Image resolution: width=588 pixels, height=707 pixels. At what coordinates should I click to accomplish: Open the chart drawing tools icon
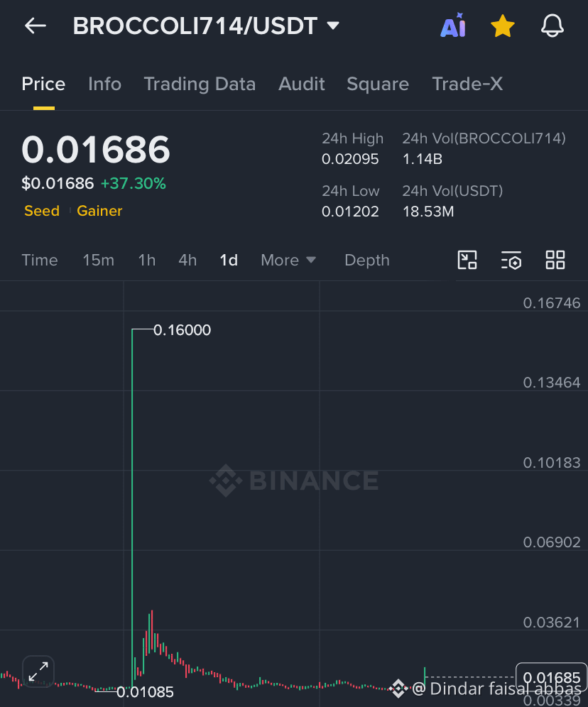click(x=467, y=261)
